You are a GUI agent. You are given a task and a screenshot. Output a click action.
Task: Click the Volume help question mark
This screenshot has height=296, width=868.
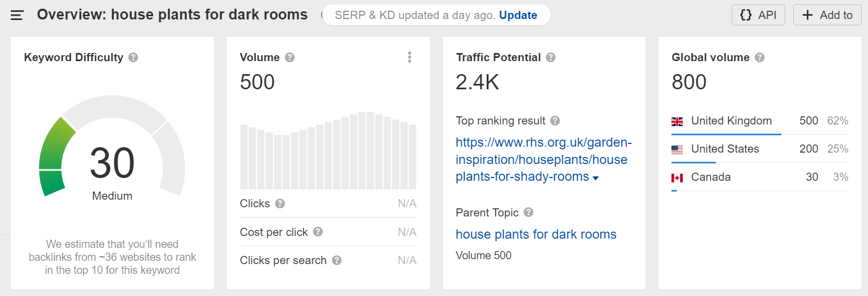[x=290, y=57]
